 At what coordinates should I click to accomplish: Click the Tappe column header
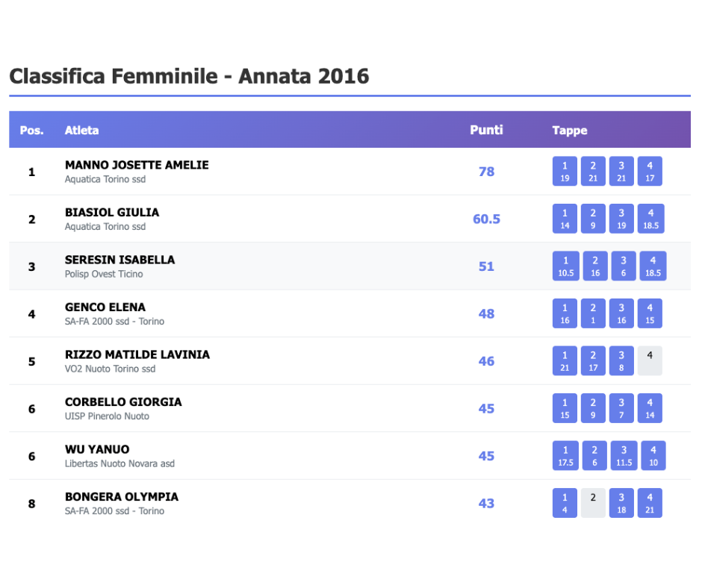pos(570,131)
